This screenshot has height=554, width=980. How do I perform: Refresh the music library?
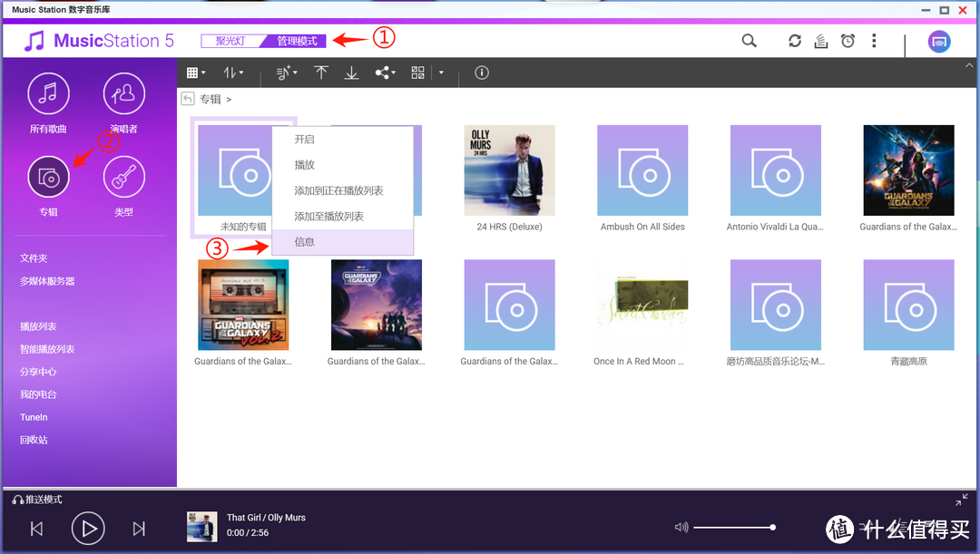[794, 41]
